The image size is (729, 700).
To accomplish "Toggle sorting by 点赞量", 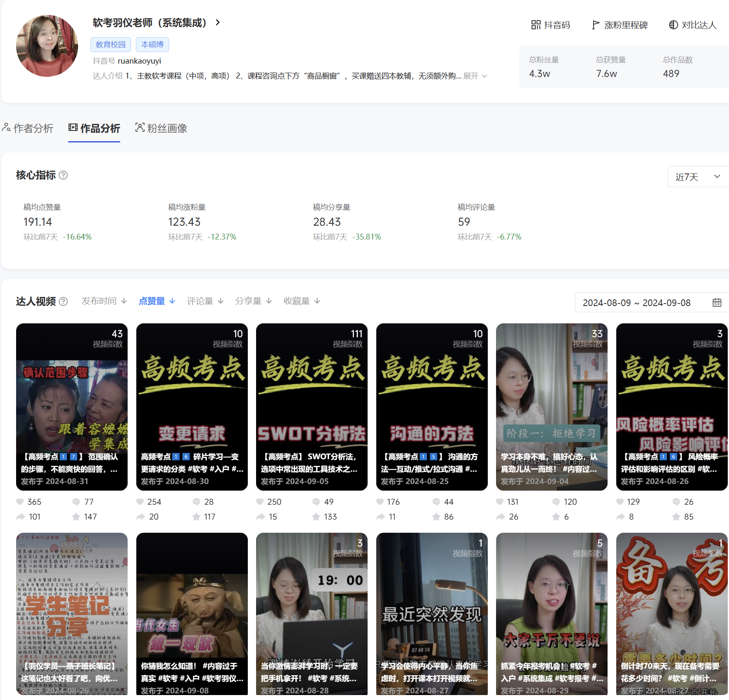I will (x=157, y=301).
